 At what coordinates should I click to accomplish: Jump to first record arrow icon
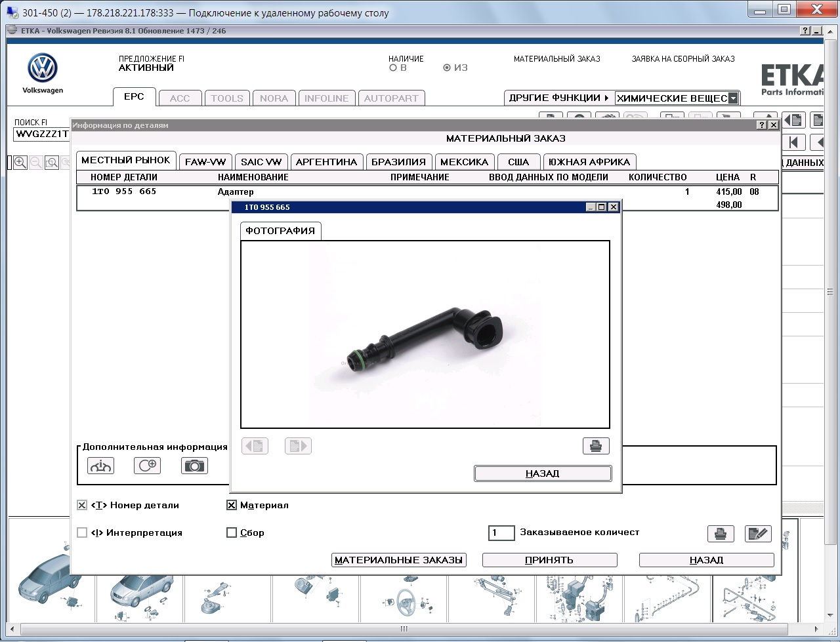(793, 142)
